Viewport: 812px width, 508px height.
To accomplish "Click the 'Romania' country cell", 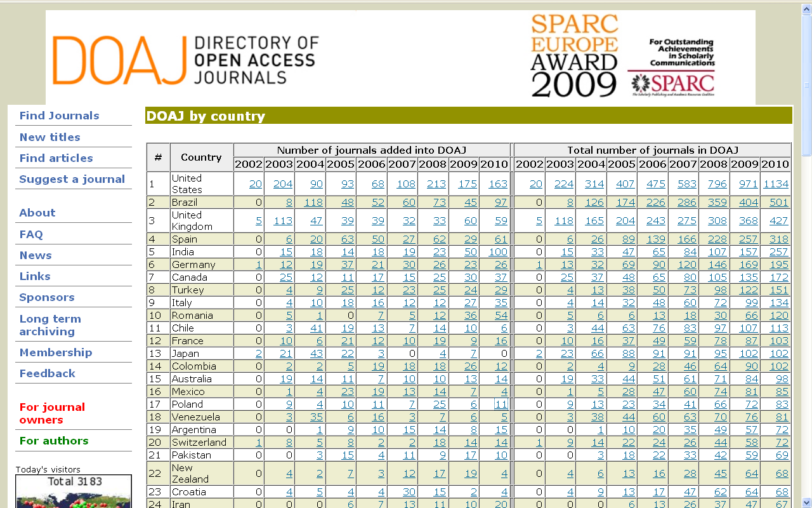I will 201,316.
